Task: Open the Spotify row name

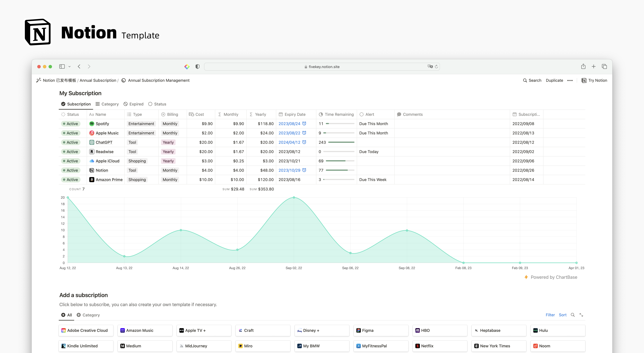Action: tap(102, 124)
